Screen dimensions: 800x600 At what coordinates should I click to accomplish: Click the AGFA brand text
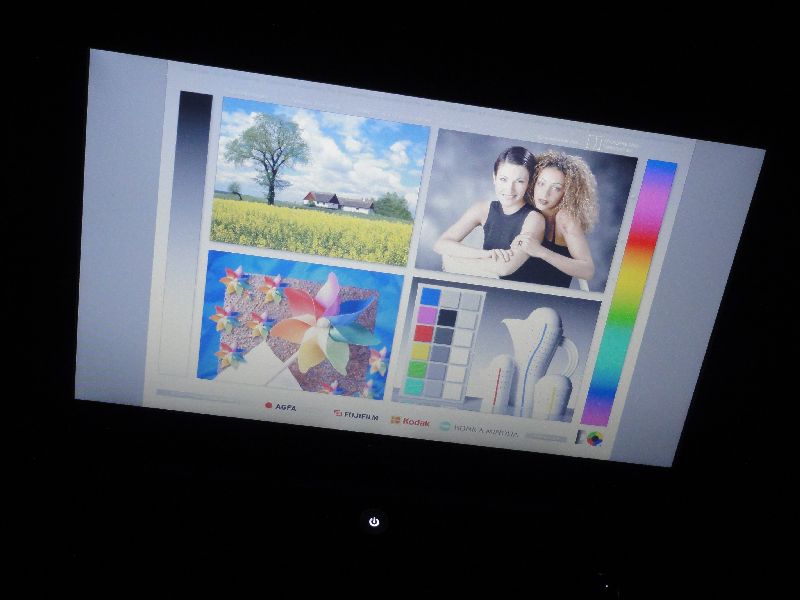point(286,407)
